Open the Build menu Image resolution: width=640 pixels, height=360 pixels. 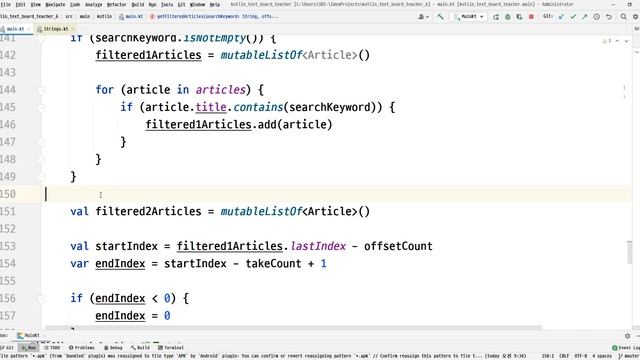[138, 4]
